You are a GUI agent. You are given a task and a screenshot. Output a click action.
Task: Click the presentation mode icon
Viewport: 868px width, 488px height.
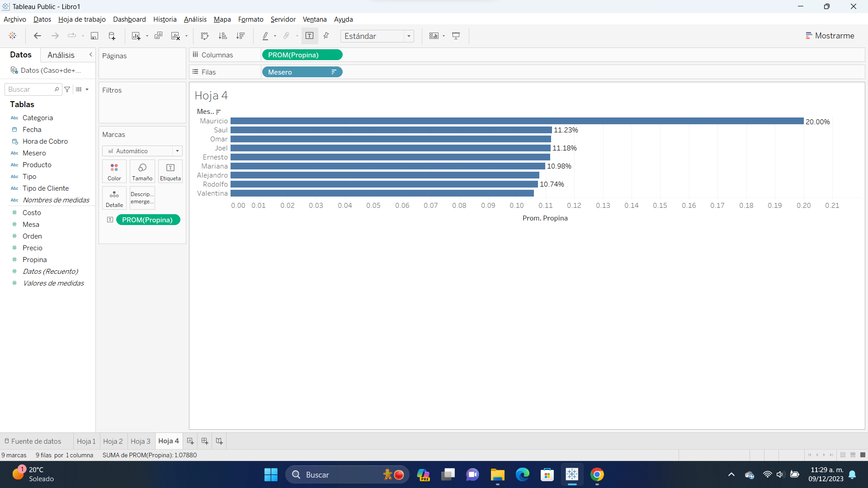tap(456, 36)
